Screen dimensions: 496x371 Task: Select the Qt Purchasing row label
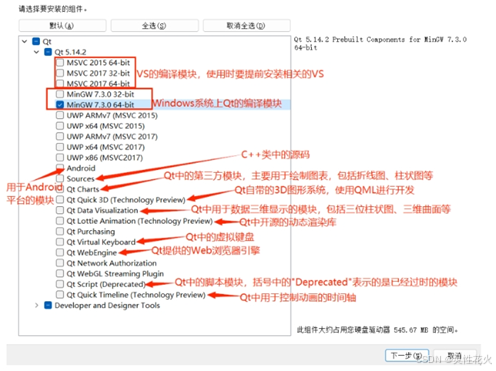coord(91,231)
